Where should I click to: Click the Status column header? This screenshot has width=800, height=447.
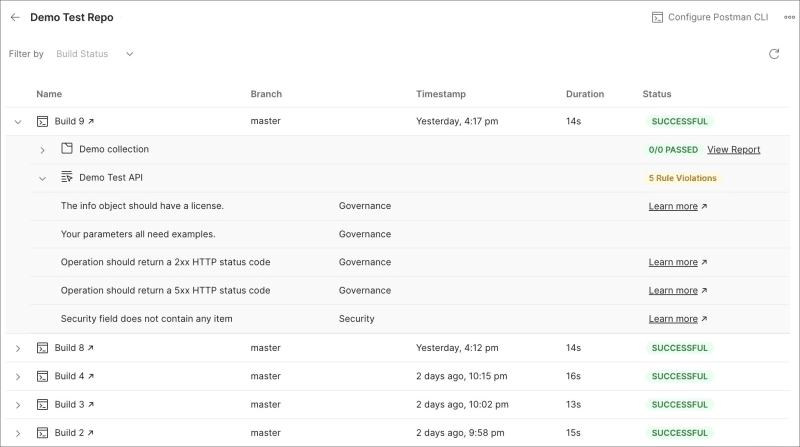[x=657, y=94]
